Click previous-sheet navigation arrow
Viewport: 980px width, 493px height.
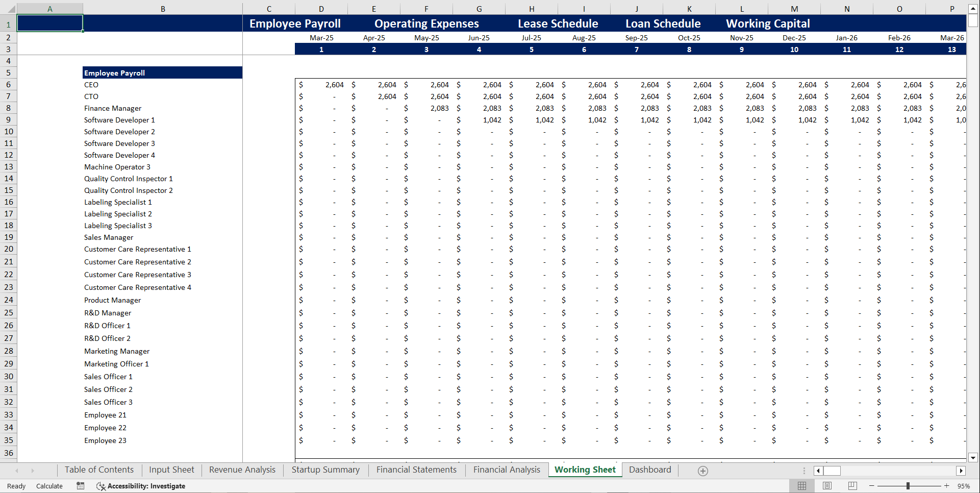coord(17,471)
